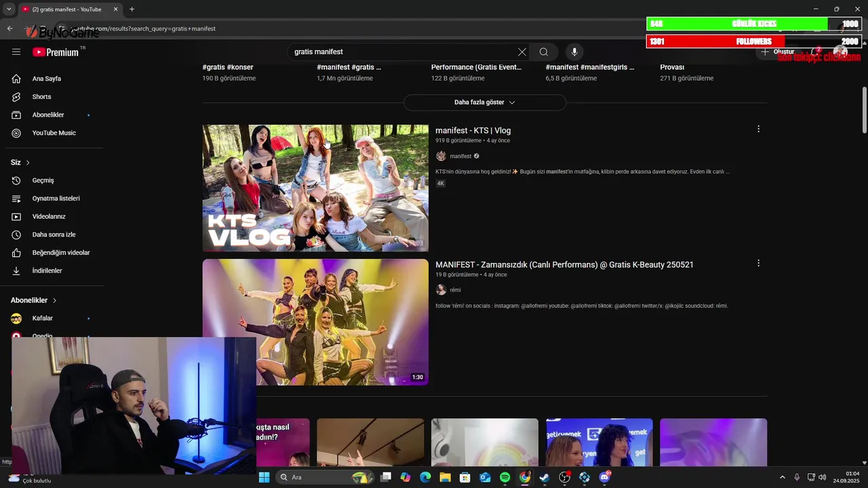Open more options for Zamansızdık video

coord(758,263)
